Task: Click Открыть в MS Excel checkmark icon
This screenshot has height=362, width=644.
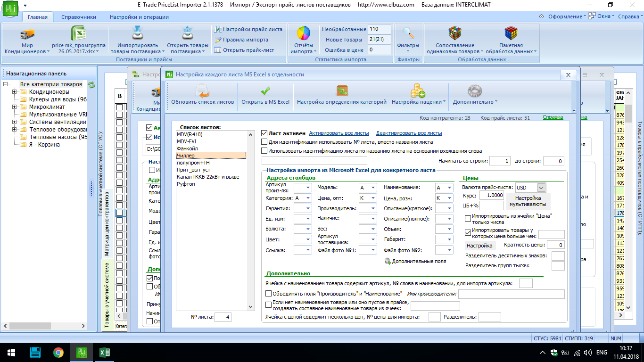Action: pyautogui.click(x=265, y=91)
